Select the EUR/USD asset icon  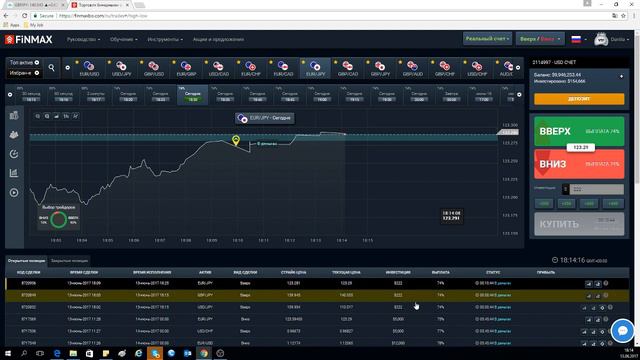pos(89,66)
